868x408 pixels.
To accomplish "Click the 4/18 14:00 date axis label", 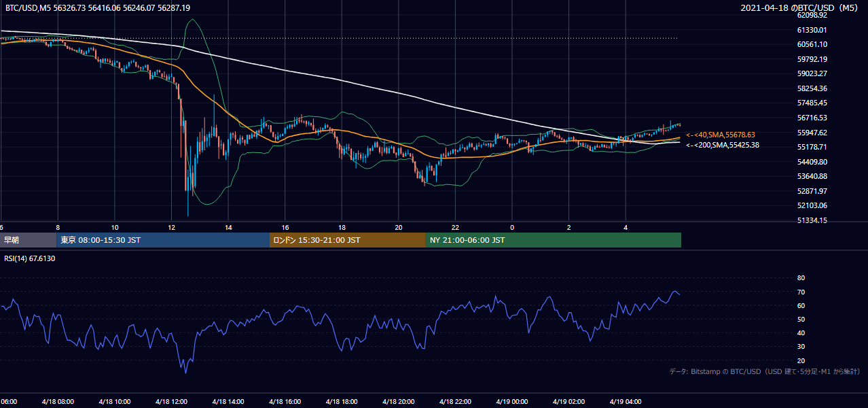I will click(228, 402).
